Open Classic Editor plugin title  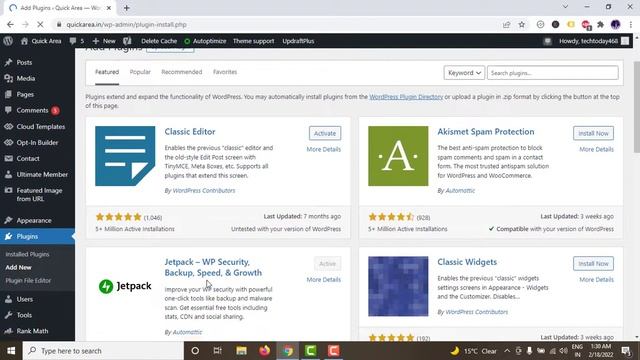190,131
